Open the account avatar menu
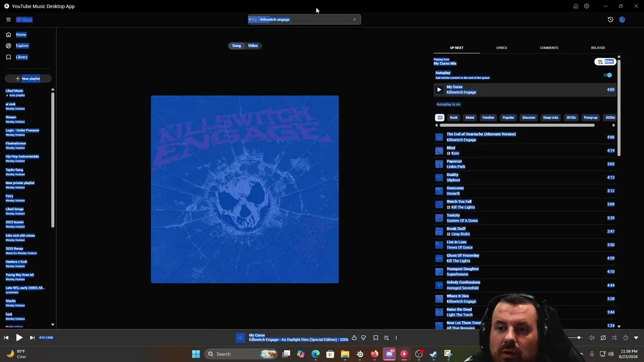Image resolution: width=644 pixels, height=362 pixels. coord(622,20)
